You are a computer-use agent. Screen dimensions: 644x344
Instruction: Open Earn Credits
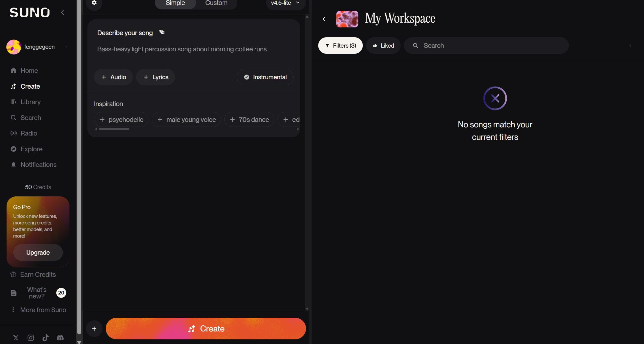33,274
